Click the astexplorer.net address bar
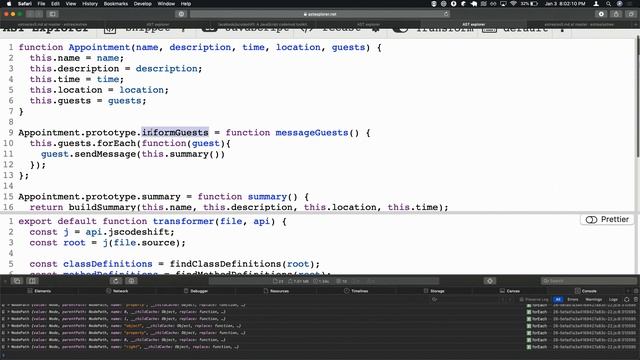Screen dimensions: 640x360 320,14
